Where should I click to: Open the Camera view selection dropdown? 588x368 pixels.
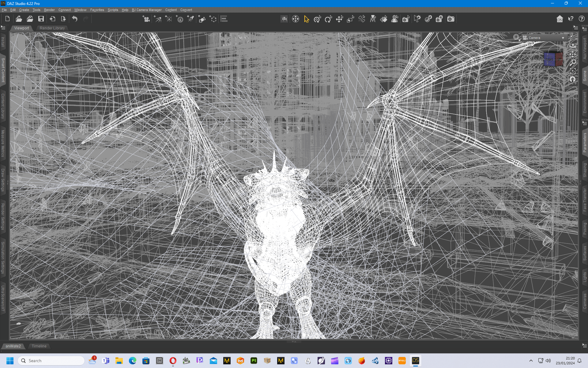544,38
